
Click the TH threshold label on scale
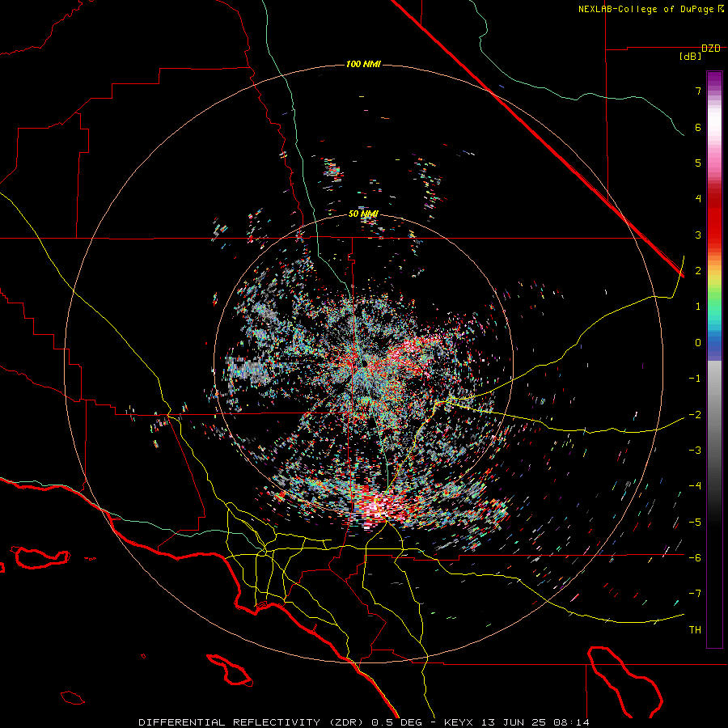tap(695, 630)
